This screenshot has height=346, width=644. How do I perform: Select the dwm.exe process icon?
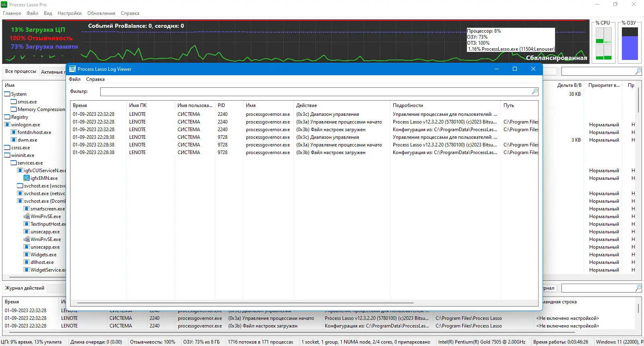[x=14, y=140]
